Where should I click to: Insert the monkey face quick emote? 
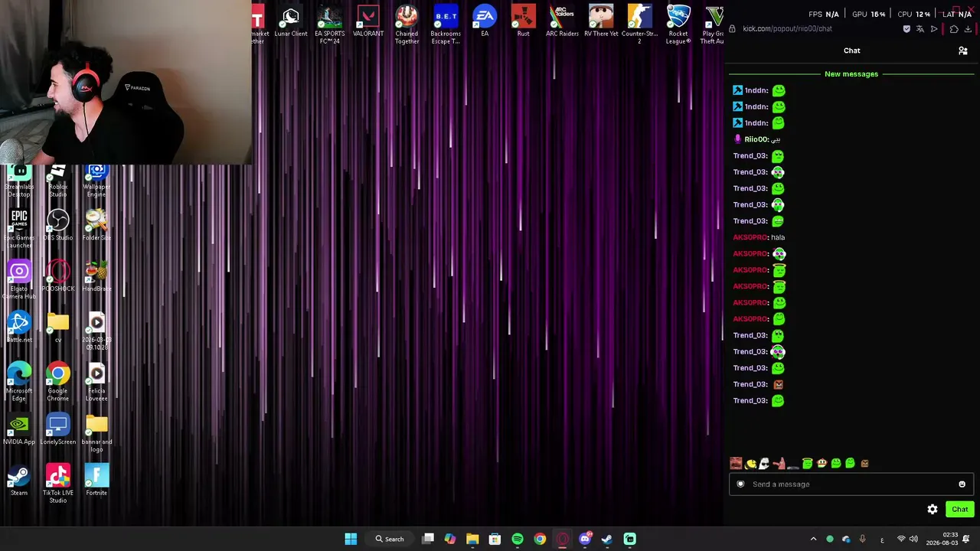tap(822, 463)
